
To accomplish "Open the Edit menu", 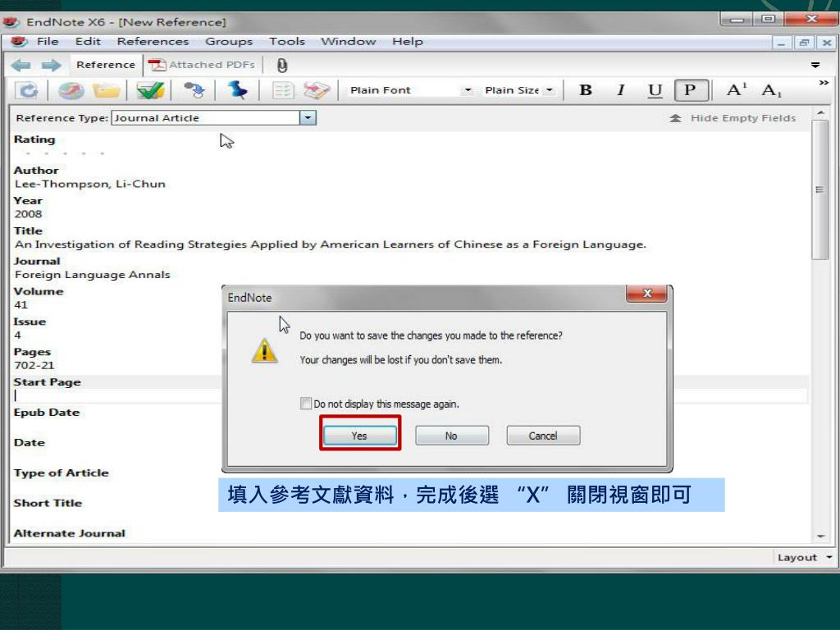I will click(x=88, y=41).
